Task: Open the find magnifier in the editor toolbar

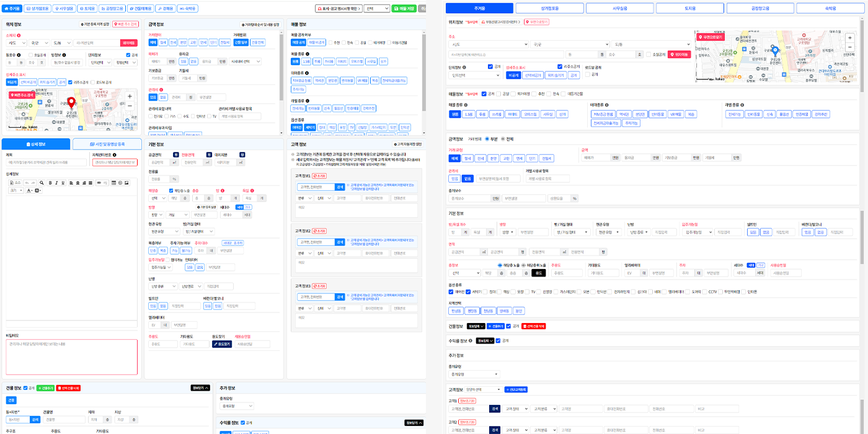Action: [x=42, y=183]
